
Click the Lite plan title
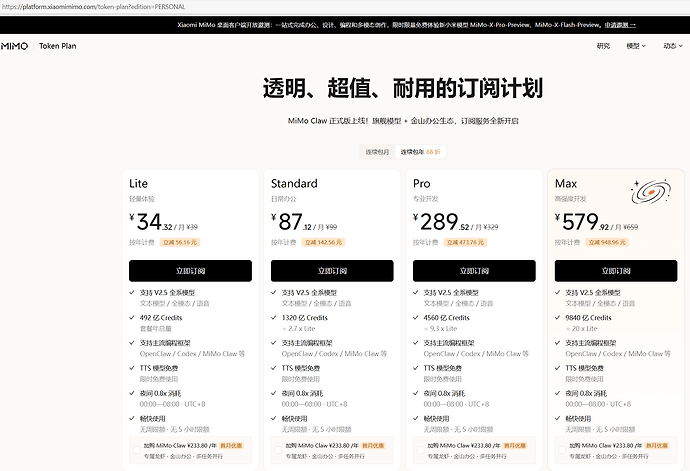tap(139, 184)
